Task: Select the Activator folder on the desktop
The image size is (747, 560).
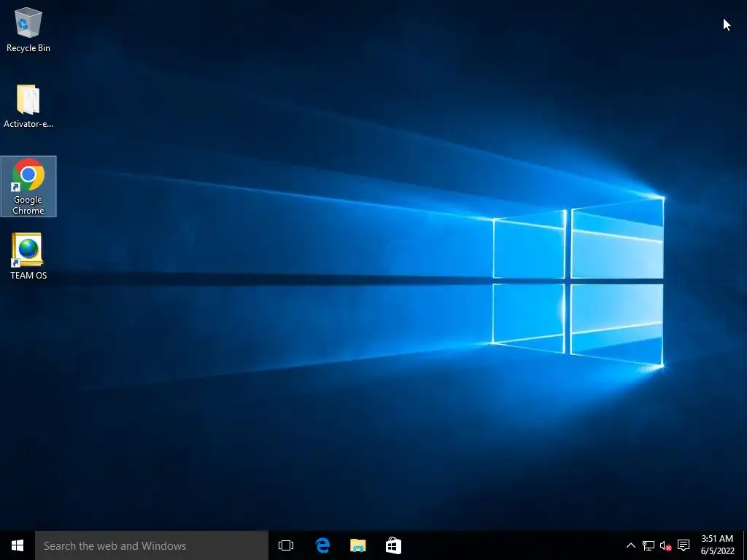Action: [28, 106]
